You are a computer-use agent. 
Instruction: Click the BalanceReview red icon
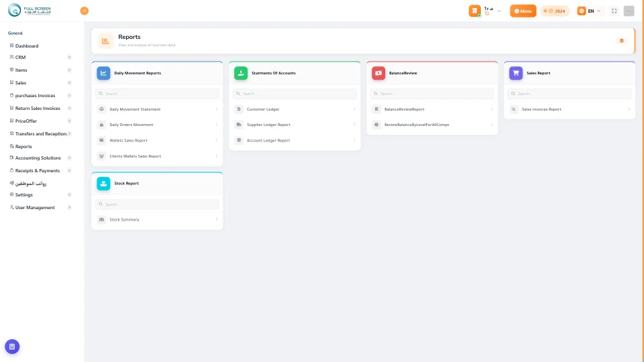click(x=378, y=73)
